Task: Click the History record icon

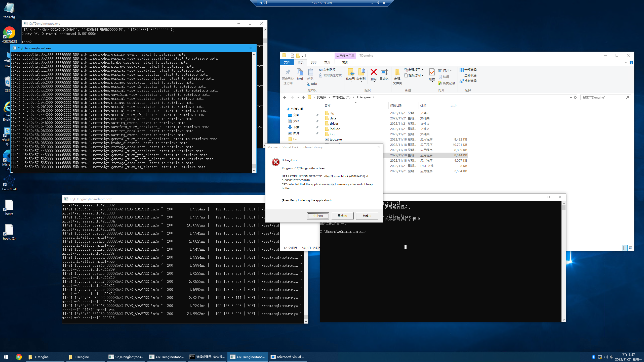Action: click(x=440, y=83)
